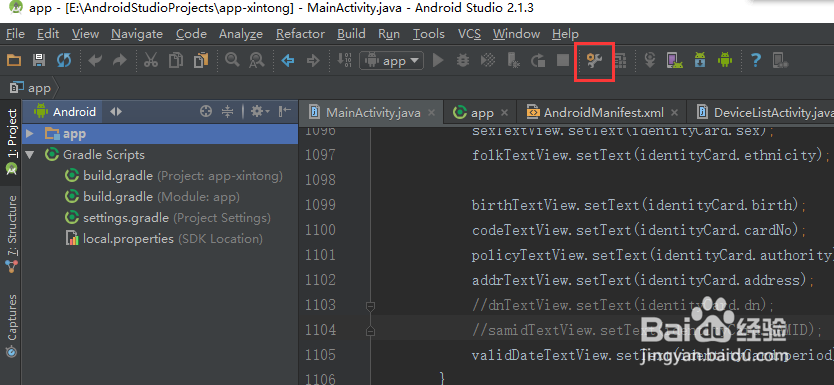
Task: Click the Make Project binary arrow icon
Action: 344,61
